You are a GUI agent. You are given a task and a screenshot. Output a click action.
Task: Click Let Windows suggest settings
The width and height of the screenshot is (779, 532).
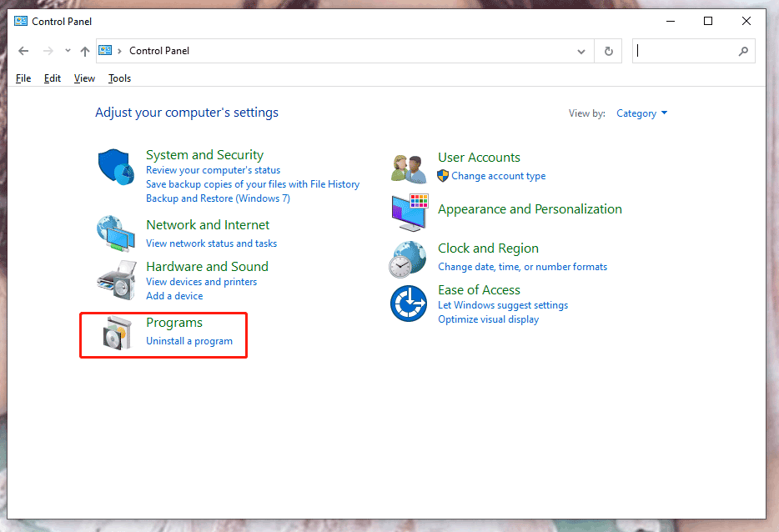pyautogui.click(x=503, y=305)
